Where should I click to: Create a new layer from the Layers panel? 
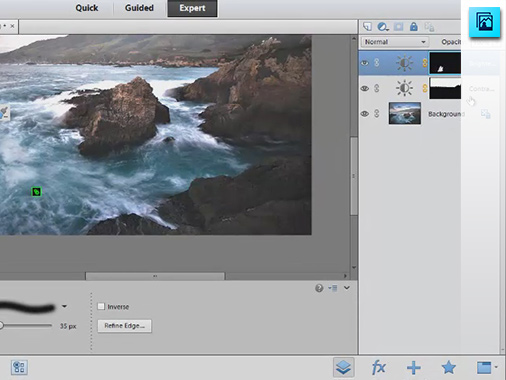(x=367, y=27)
